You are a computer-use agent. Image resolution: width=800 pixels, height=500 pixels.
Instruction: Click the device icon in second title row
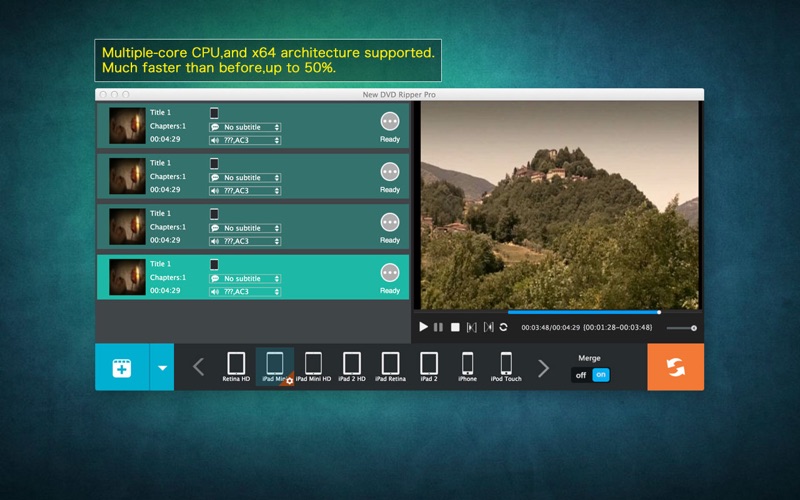click(214, 163)
